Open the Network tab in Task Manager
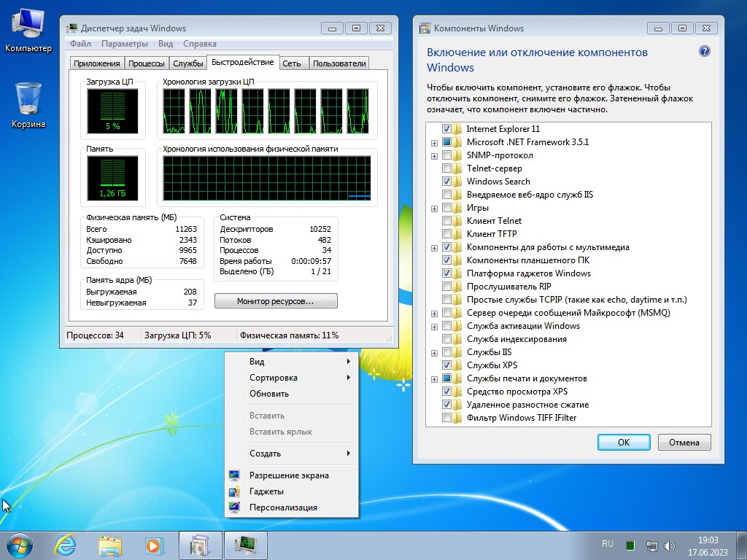This screenshot has width=747, height=560. pyautogui.click(x=292, y=63)
